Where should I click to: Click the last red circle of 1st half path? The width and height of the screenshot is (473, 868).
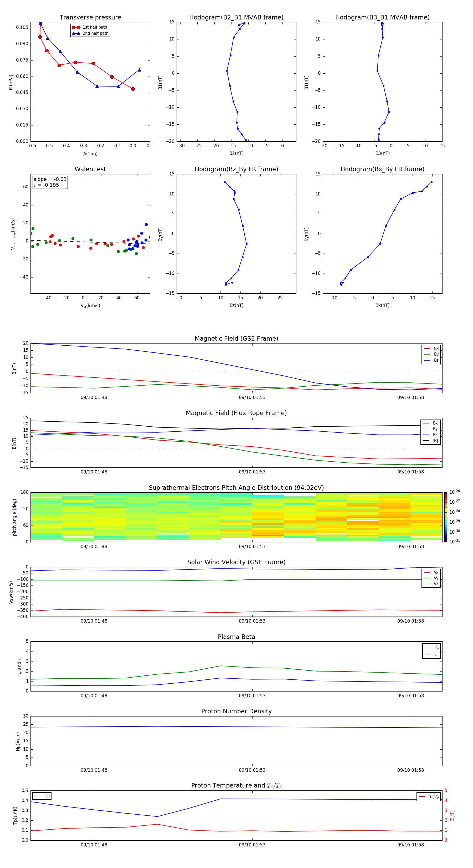[x=133, y=89]
